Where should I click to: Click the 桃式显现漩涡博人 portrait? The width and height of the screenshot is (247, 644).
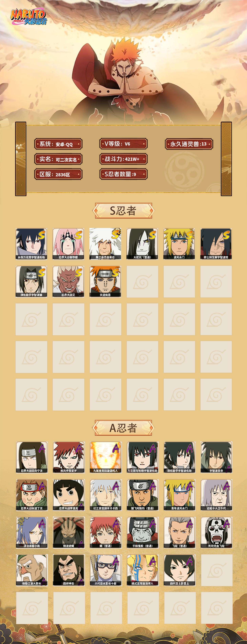pos(143,570)
